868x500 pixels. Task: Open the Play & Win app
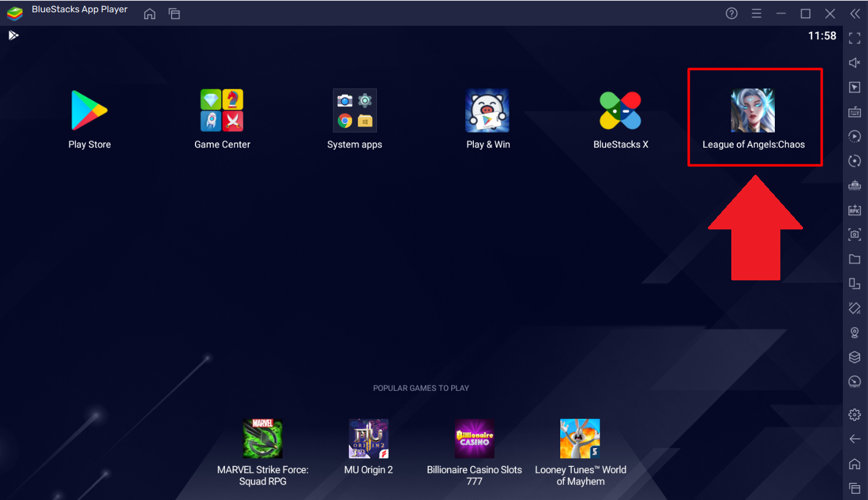click(x=488, y=111)
